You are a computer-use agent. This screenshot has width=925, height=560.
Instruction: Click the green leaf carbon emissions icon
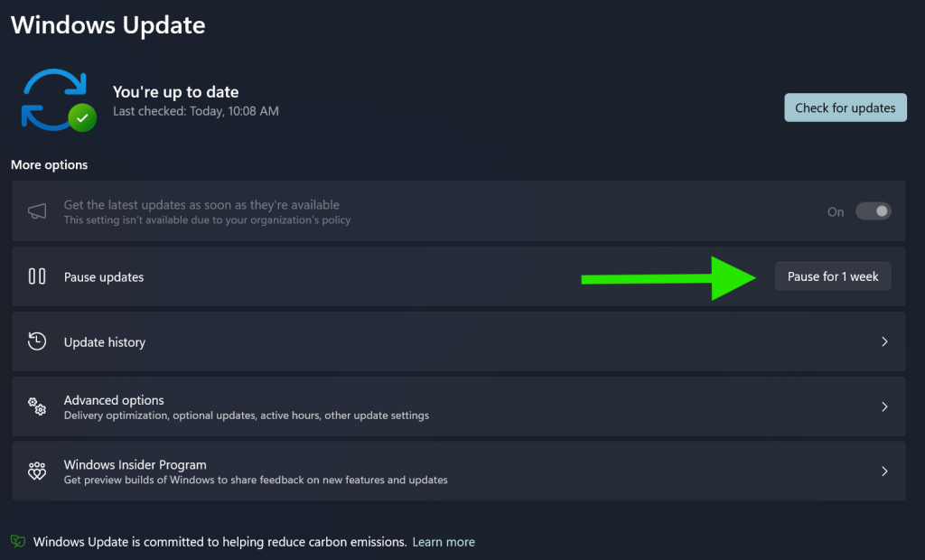[x=18, y=541]
